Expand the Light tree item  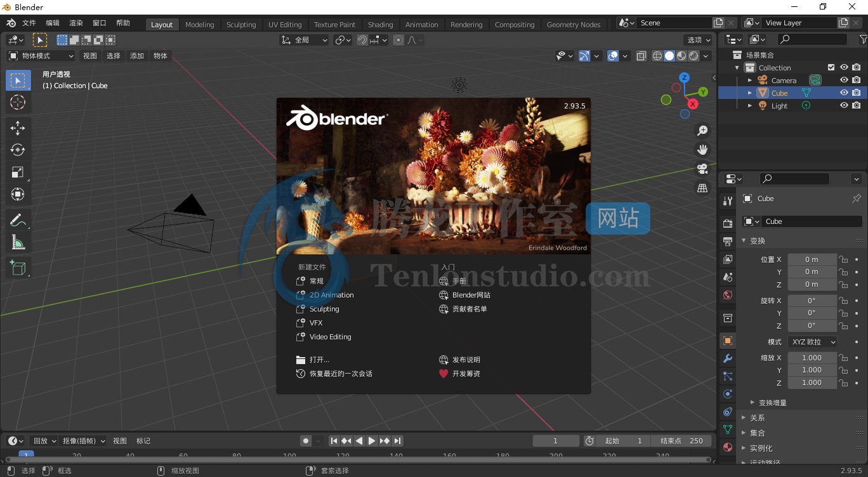(x=749, y=106)
